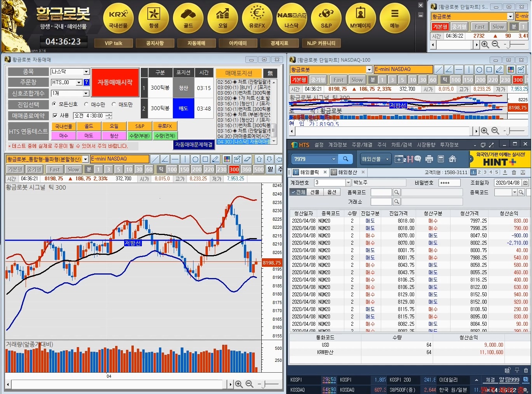
Task: Click the 자동매매문제해결 button
Action: [194, 144]
